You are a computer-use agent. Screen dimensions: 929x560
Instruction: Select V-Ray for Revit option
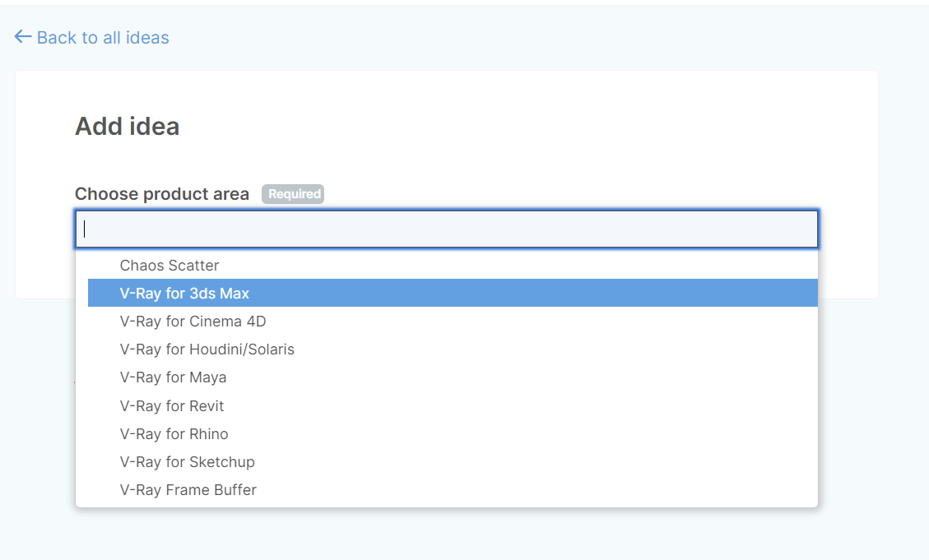(x=453, y=405)
